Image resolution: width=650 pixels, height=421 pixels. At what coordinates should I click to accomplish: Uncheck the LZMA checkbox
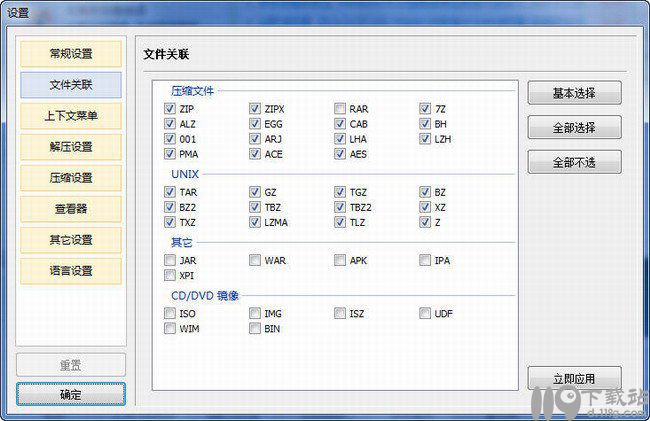255,222
